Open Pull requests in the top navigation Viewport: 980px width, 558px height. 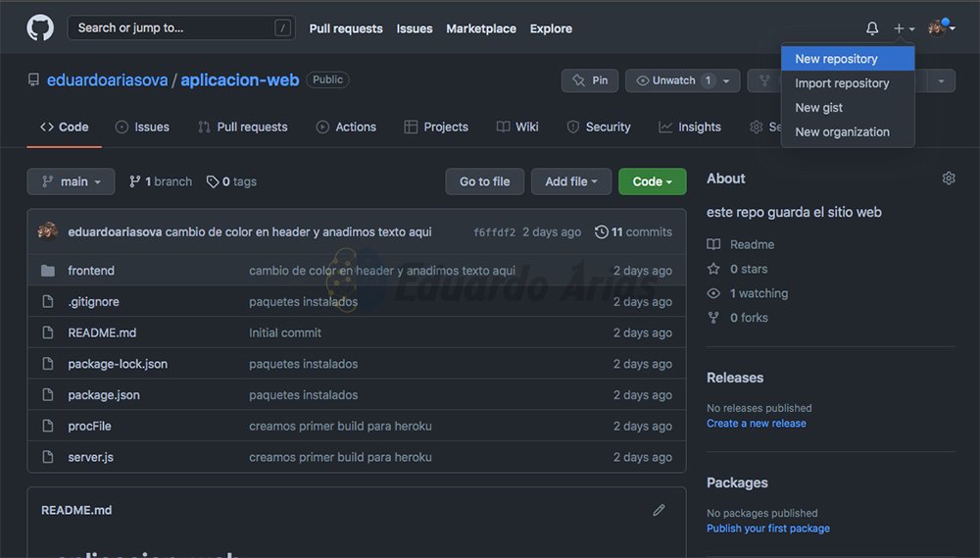346,28
